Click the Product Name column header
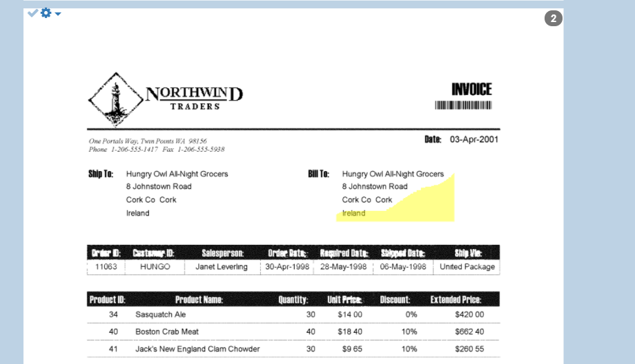635x364 pixels. pyautogui.click(x=199, y=300)
